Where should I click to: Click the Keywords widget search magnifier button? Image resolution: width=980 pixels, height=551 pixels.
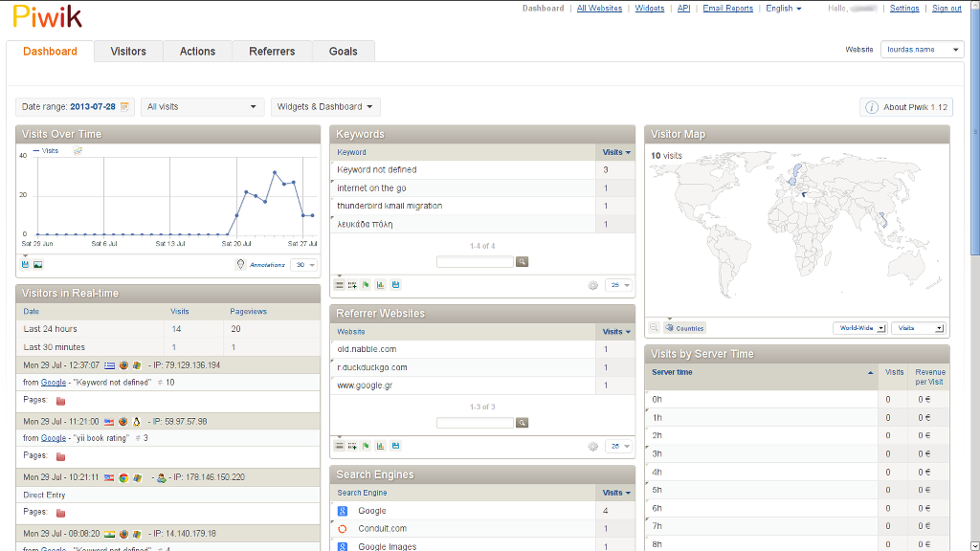[522, 261]
